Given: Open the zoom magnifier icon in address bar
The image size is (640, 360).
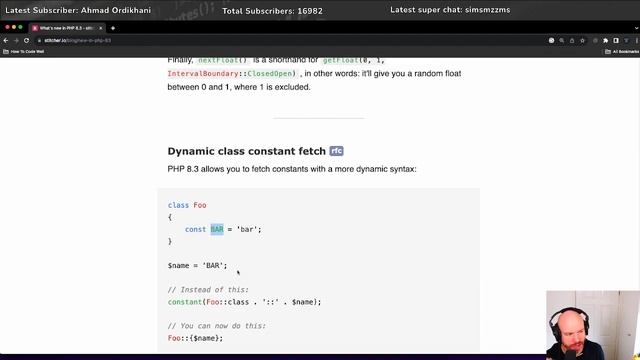Looking at the screenshot, I should click(562, 40).
